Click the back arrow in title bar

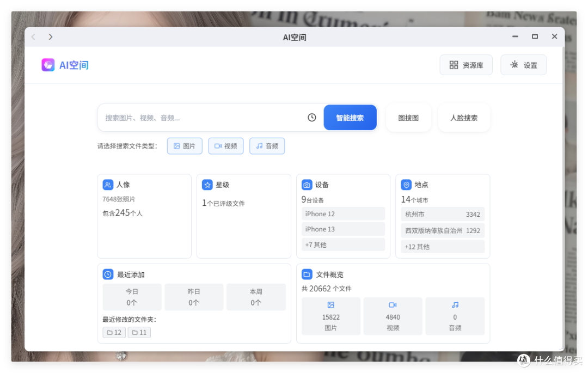[x=33, y=36]
